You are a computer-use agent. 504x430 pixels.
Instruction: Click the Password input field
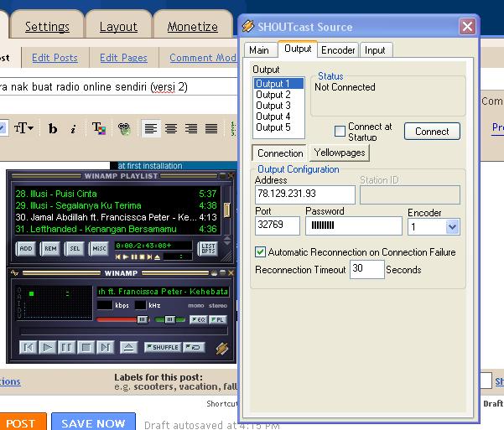tap(354, 225)
